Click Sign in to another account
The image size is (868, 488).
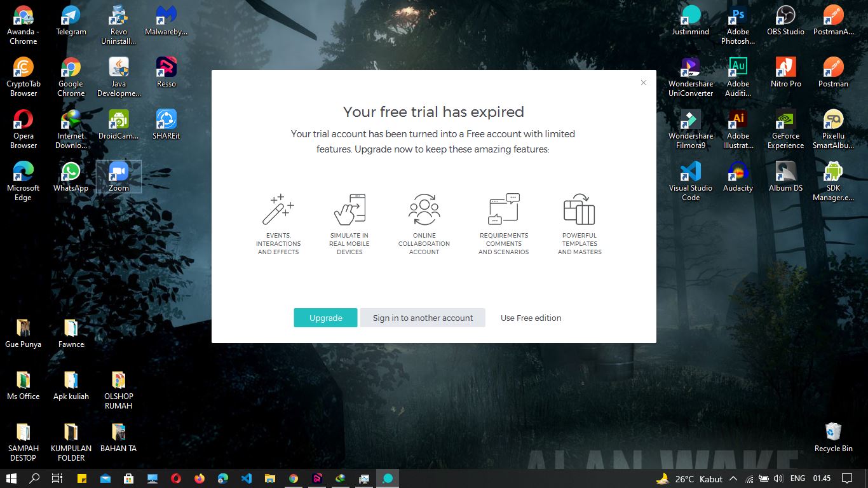click(423, 318)
